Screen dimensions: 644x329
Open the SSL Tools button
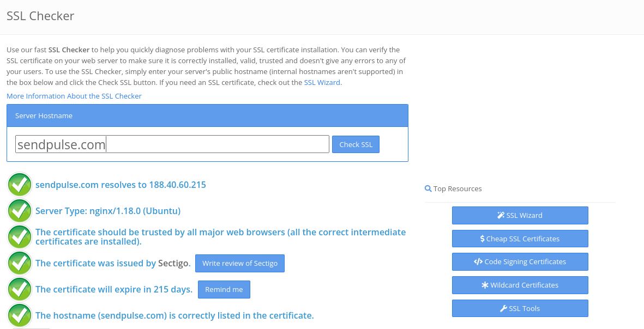pos(520,308)
